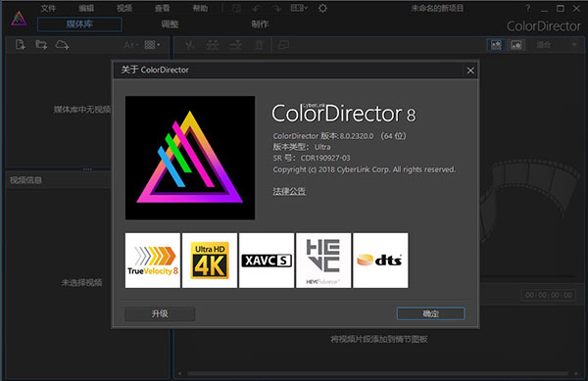
Task: Open preferences gear icon
Action: click(x=322, y=8)
